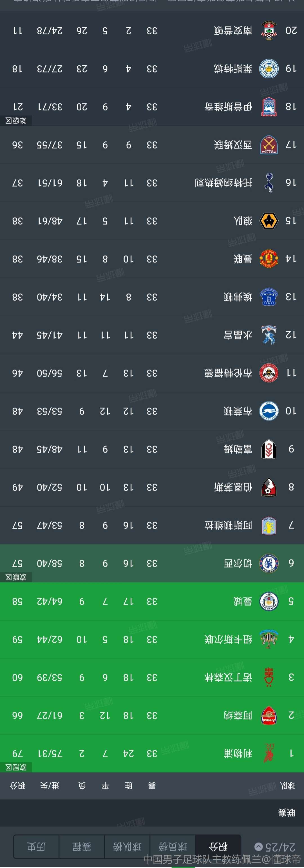This screenshot has height=868, width=304.
Task: Open the Wolves (狼队) wolf-head logo
Action: (269, 221)
